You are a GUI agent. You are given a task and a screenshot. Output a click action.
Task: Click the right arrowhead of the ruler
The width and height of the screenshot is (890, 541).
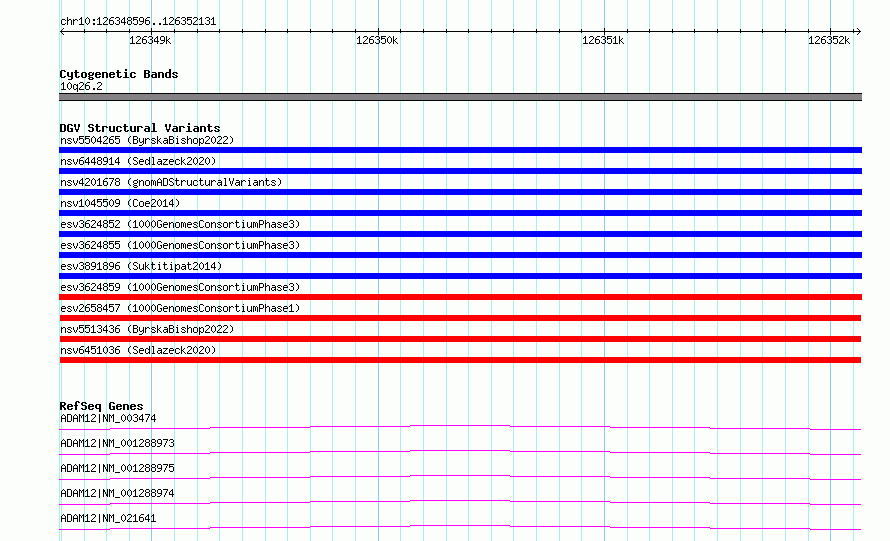coord(858,31)
